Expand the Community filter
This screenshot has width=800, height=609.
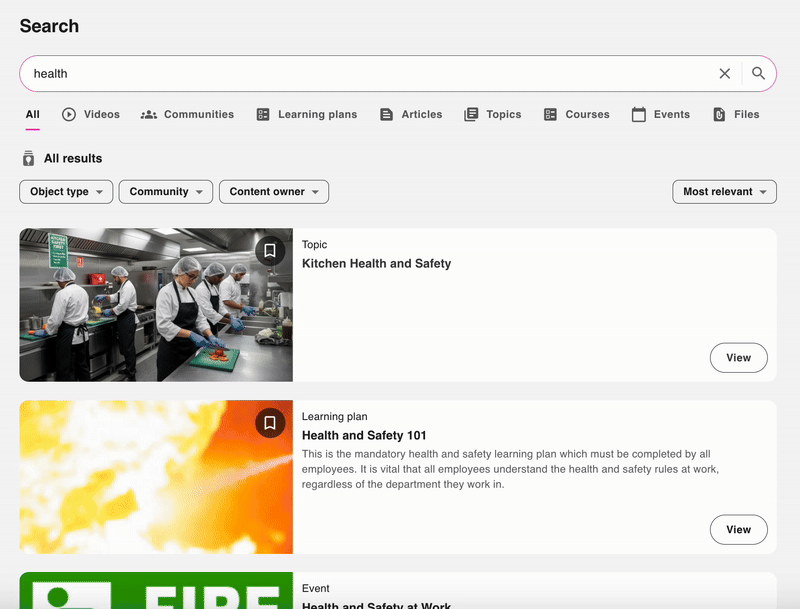(x=165, y=191)
